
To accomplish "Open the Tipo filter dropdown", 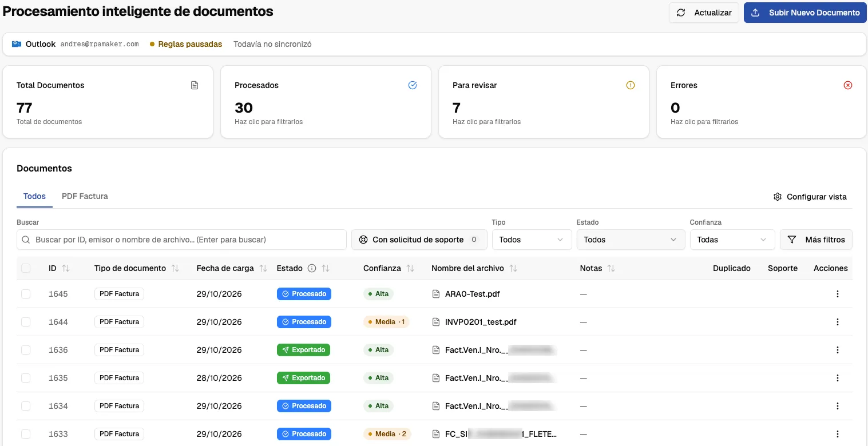I will point(532,240).
